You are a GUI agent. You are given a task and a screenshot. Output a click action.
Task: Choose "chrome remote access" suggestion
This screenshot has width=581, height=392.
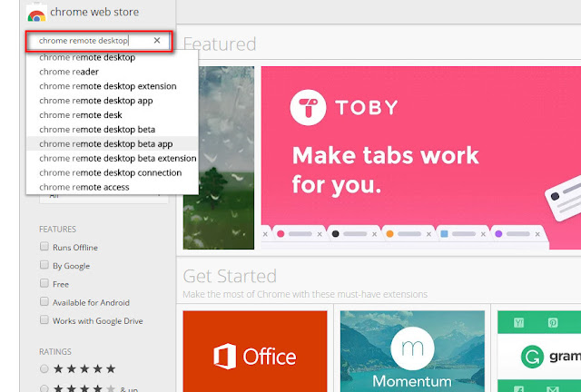112,187
